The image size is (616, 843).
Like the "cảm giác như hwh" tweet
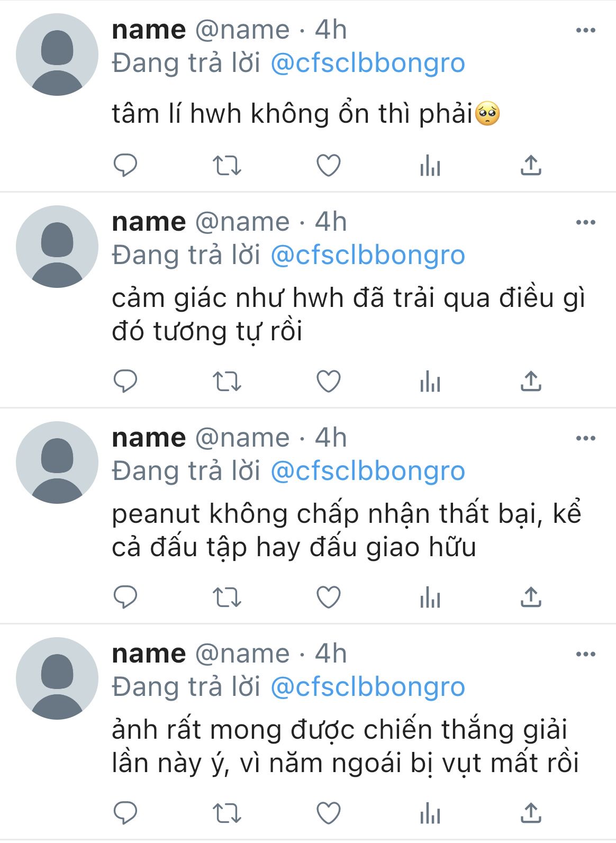(328, 381)
